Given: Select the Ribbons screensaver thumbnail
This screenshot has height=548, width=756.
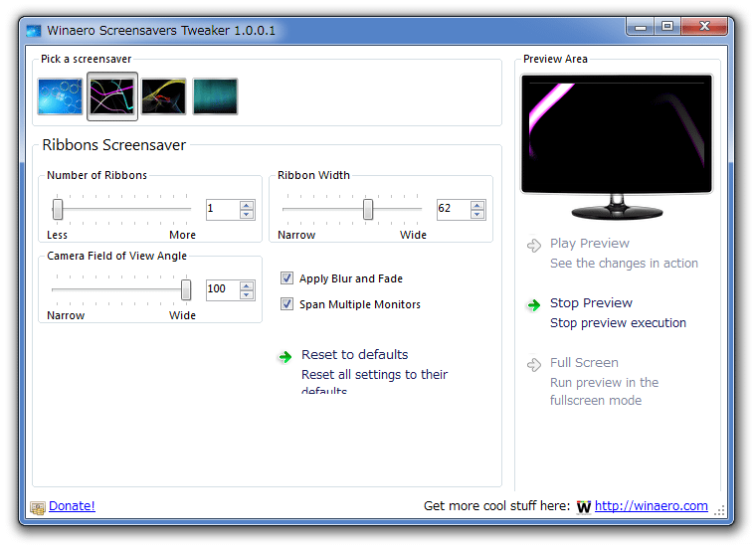Looking at the screenshot, I should tap(111, 96).
